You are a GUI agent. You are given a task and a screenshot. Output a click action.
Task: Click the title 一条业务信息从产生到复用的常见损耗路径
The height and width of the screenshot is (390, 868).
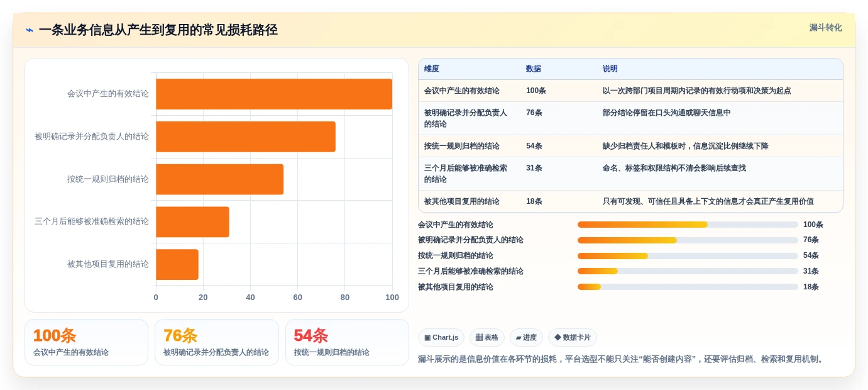(158, 30)
